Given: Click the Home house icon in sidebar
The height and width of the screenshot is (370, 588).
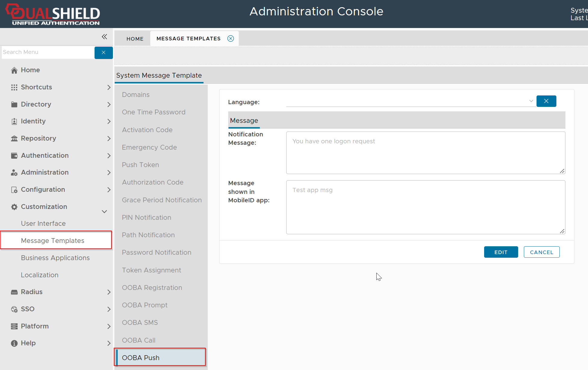Looking at the screenshot, I should coord(14,70).
